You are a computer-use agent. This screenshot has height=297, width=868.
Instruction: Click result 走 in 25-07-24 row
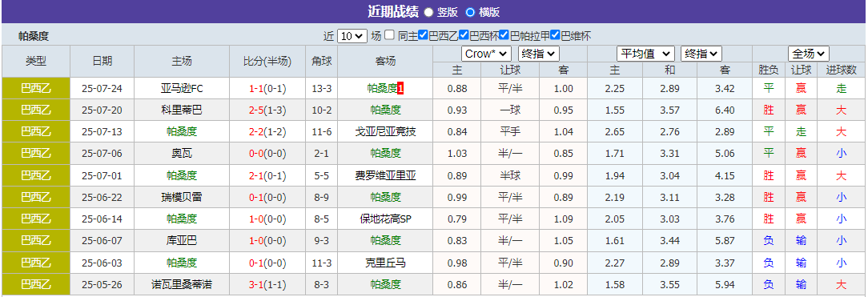[842, 89]
